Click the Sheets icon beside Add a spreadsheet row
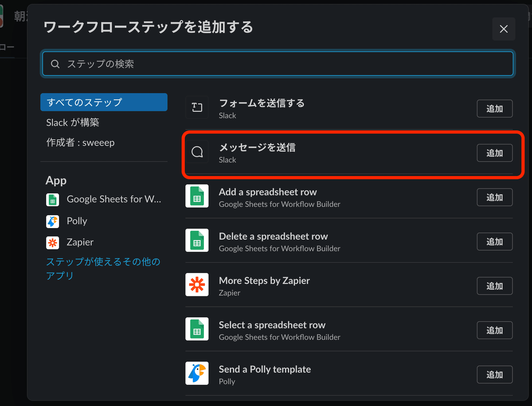The width and height of the screenshot is (532, 406). [x=197, y=197]
